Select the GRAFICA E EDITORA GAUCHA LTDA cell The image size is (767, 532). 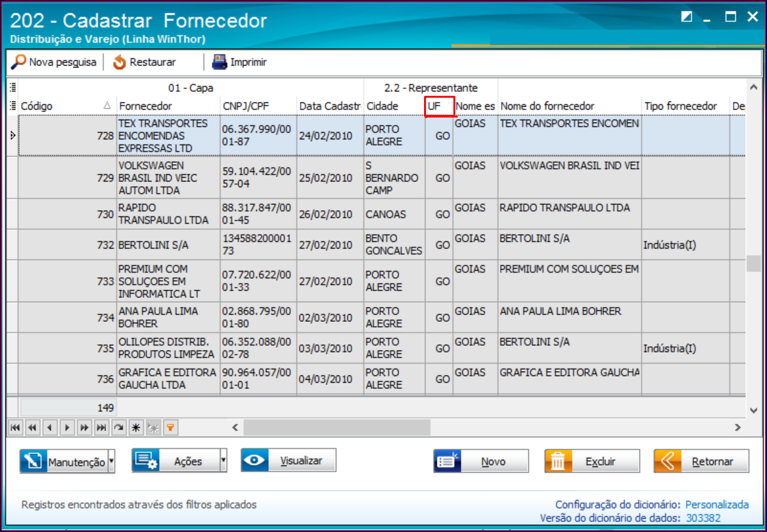click(x=169, y=379)
